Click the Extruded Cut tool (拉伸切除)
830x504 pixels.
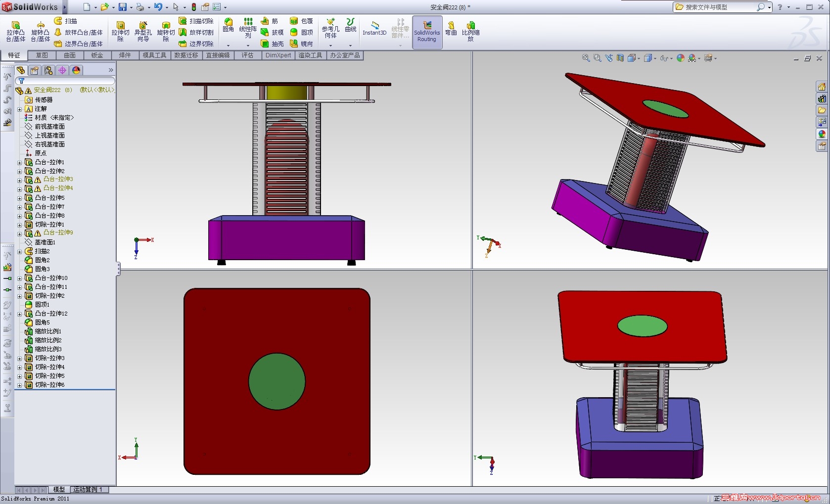click(x=120, y=31)
